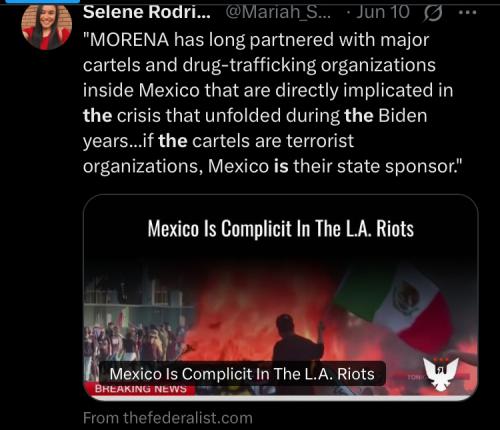Viewport: 500px width, 430px height.
Task: Click the word MORENA in the post
Action: click(x=129, y=40)
